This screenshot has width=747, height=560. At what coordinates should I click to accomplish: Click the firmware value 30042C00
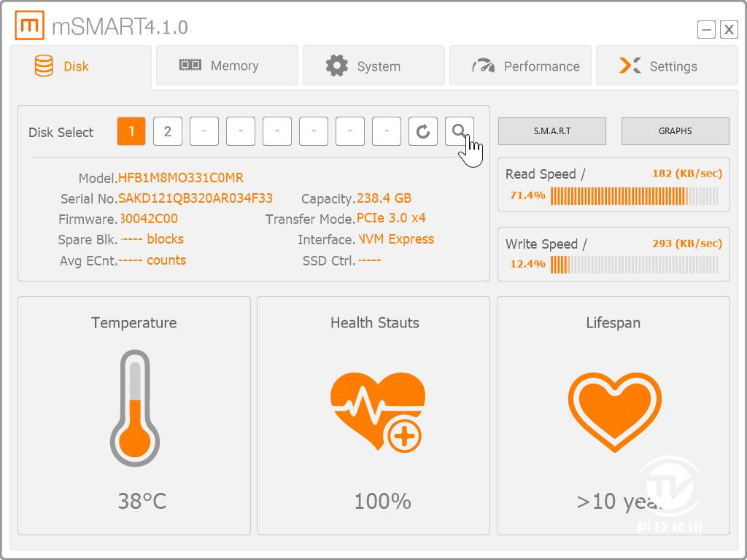coord(149,219)
